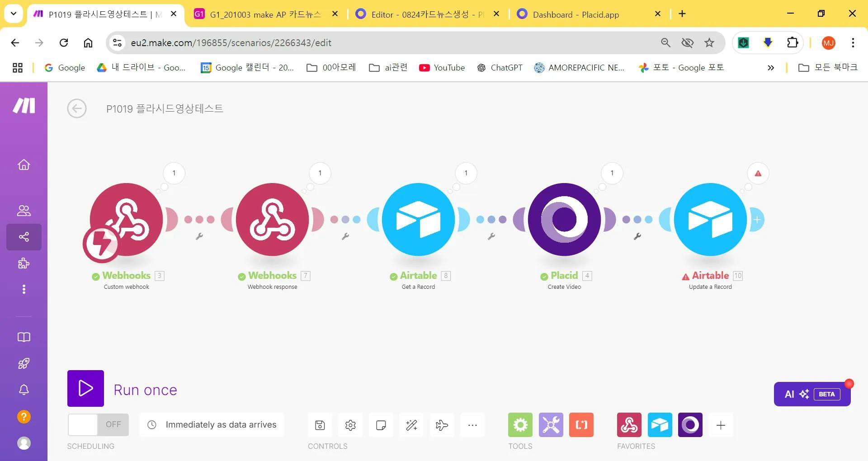Go back from scenario editor

click(77, 108)
